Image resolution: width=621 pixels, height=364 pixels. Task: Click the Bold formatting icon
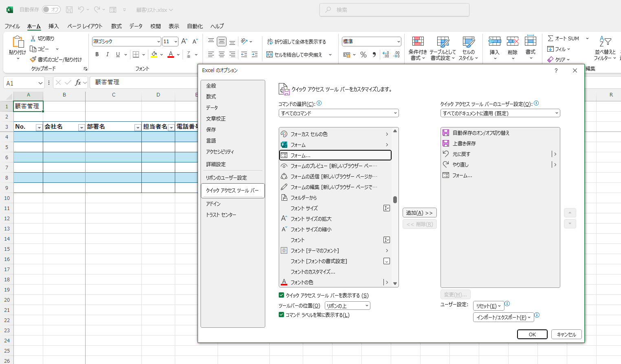(97, 55)
